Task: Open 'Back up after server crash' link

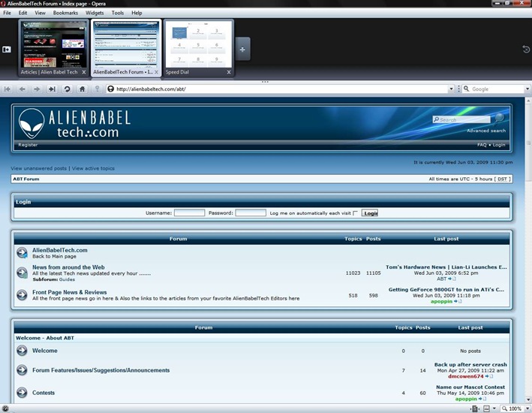Action: (x=470, y=364)
